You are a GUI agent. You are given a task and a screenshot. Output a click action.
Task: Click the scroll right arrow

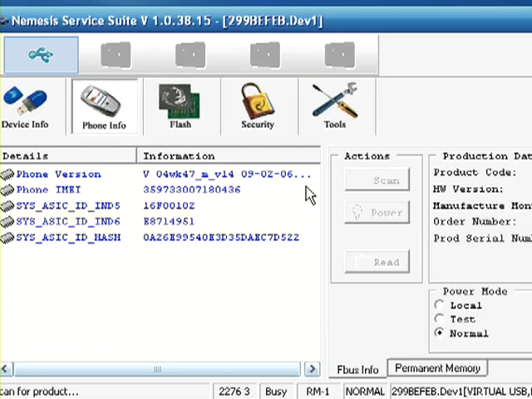[x=313, y=369]
